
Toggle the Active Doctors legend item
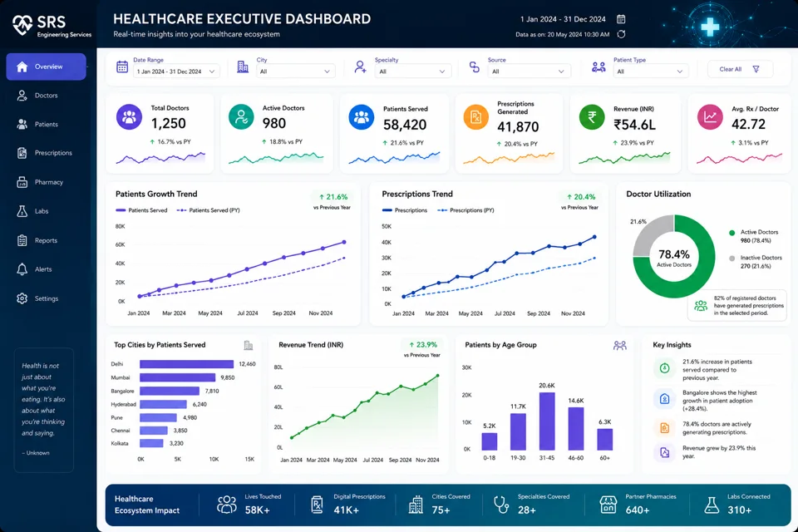[x=754, y=236]
